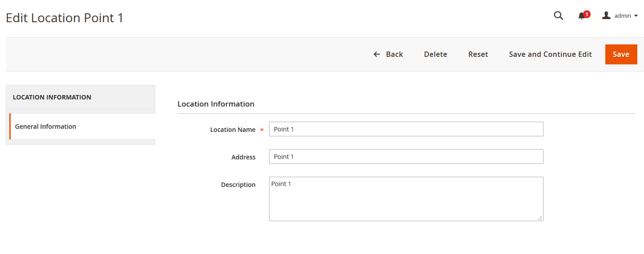Click the Location Name field label
The image size is (644, 254).
(233, 130)
